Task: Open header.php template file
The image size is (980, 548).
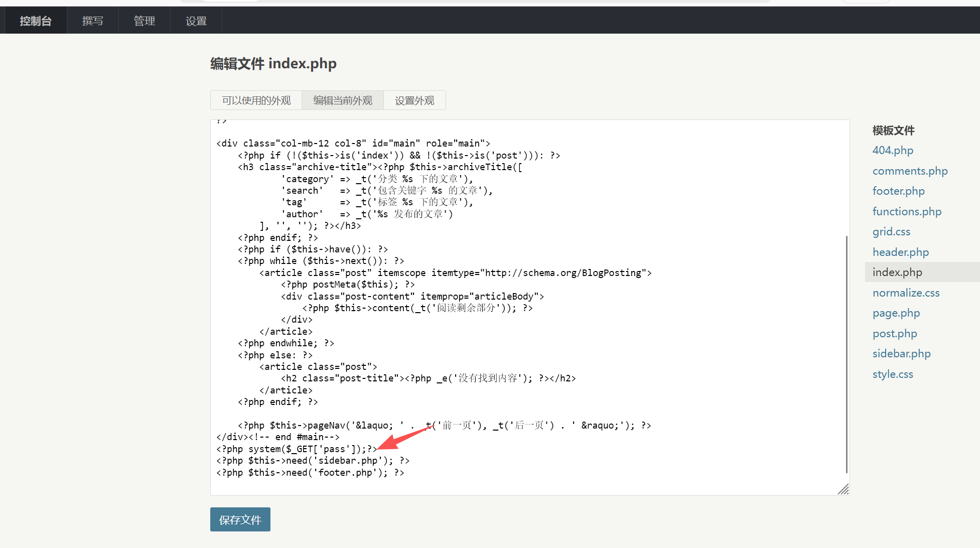Action: (900, 252)
